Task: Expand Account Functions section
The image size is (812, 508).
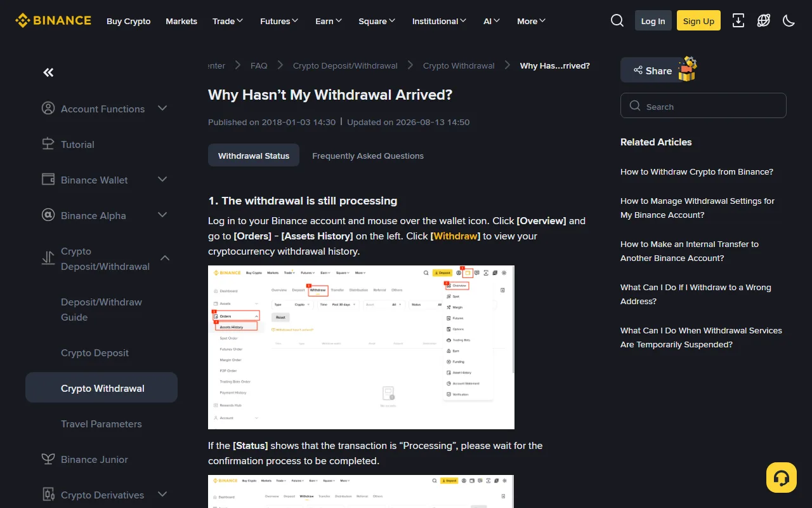Action: (x=162, y=109)
